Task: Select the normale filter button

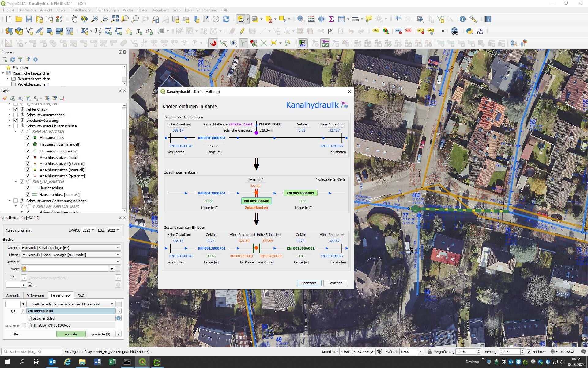Action: pos(71,334)
